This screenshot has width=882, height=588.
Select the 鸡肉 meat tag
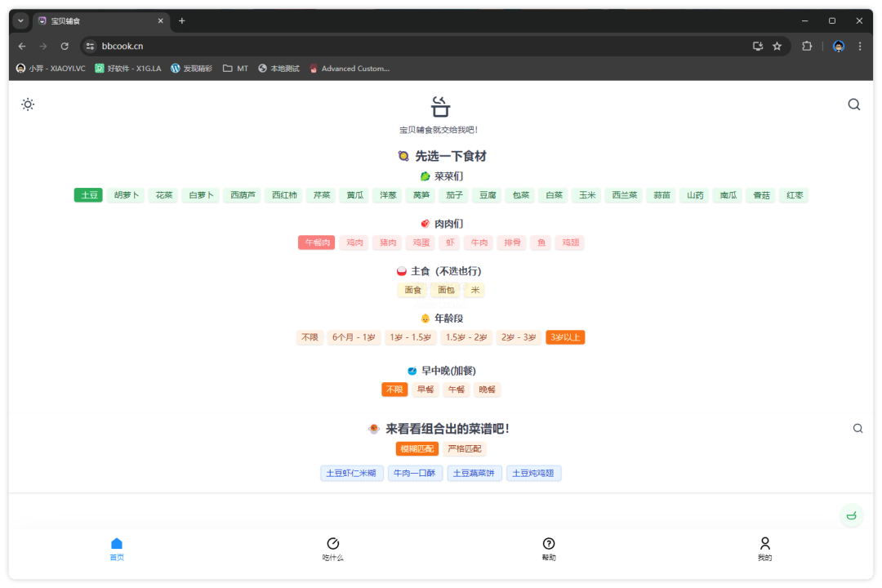pyautogui.click(x=354, y=243)
